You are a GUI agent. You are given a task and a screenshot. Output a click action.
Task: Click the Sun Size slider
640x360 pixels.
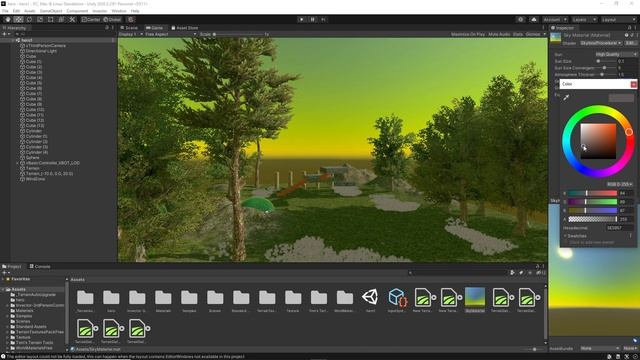coord(605,61)
